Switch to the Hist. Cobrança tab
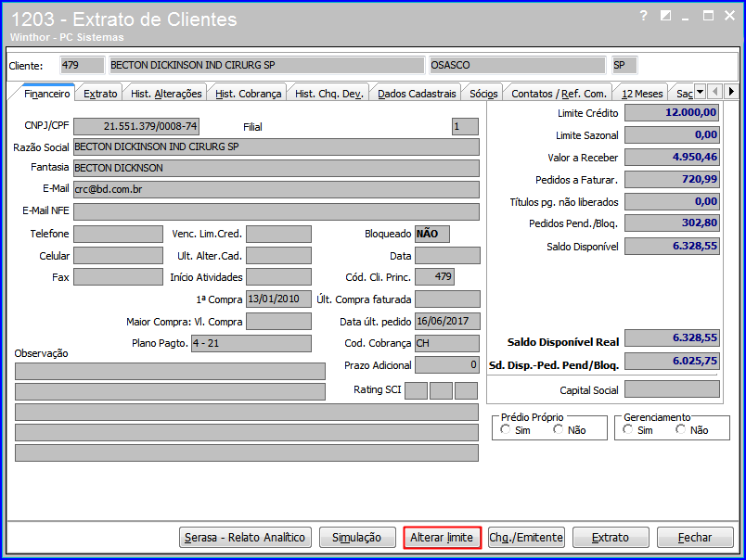Viewport: 746px width, 560px height. click(249, 94)
